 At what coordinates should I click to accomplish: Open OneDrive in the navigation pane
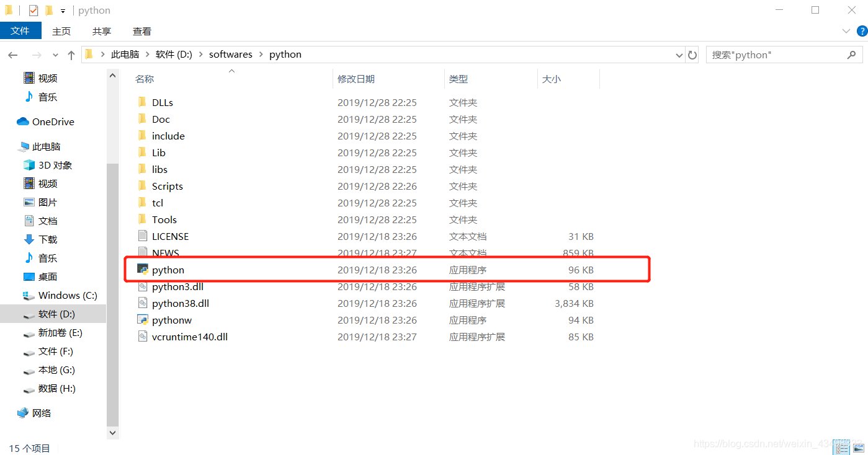coord(53,121)
